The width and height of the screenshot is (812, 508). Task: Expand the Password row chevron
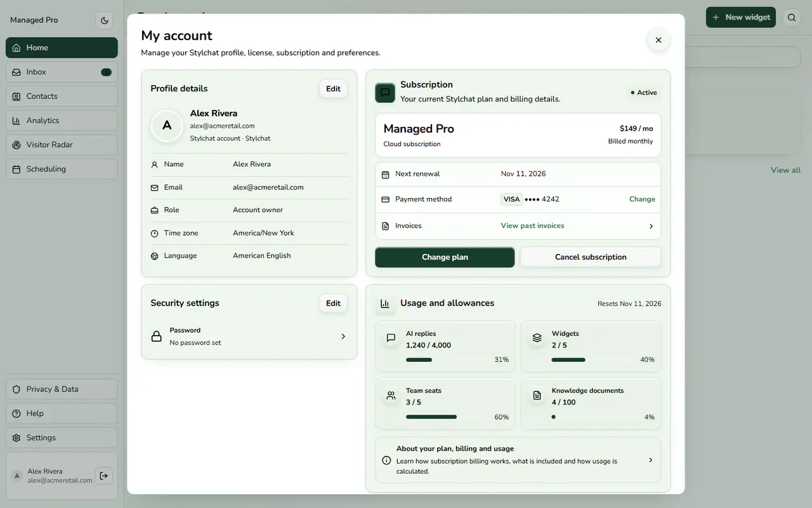pyautogui.click(x=343, y=337)
